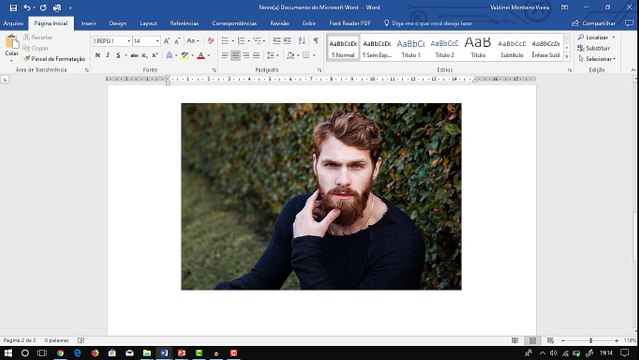Switch to the Referências tab
This screenshot has height=360, width=639.
pos(184,23)
